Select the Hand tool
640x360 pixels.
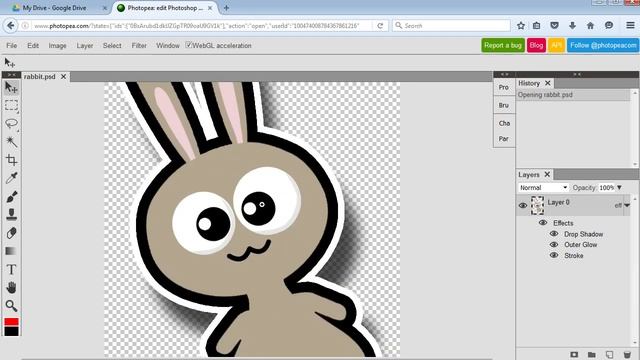(11, 287)
